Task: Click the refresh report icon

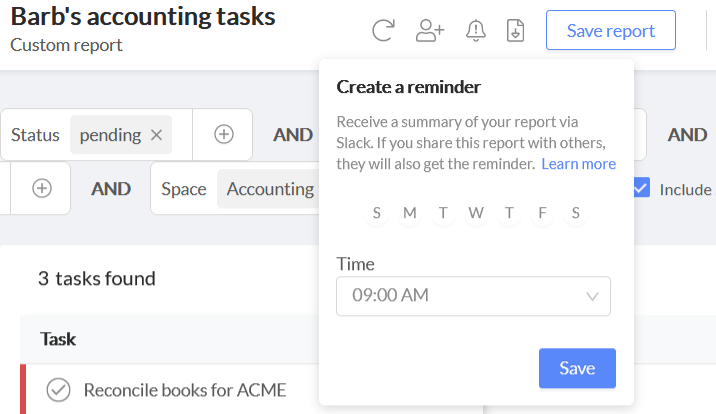Action: [382, 31]
